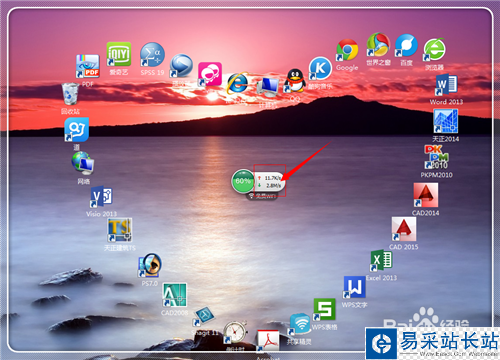Open the 天正建筑TS shortcut
Screen dimensions: 500x360
click(x=120, y=230)
